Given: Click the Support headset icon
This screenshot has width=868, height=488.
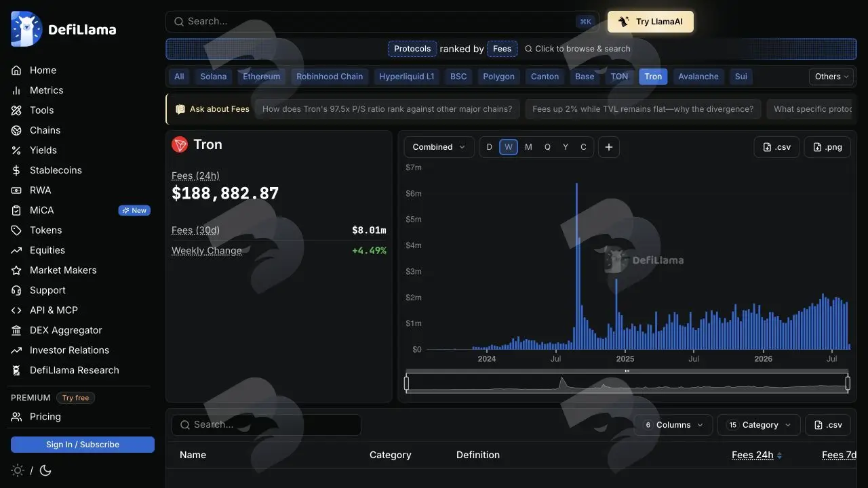Looking at the screenshot, I should pyautogui.click(x=16, y=290).
